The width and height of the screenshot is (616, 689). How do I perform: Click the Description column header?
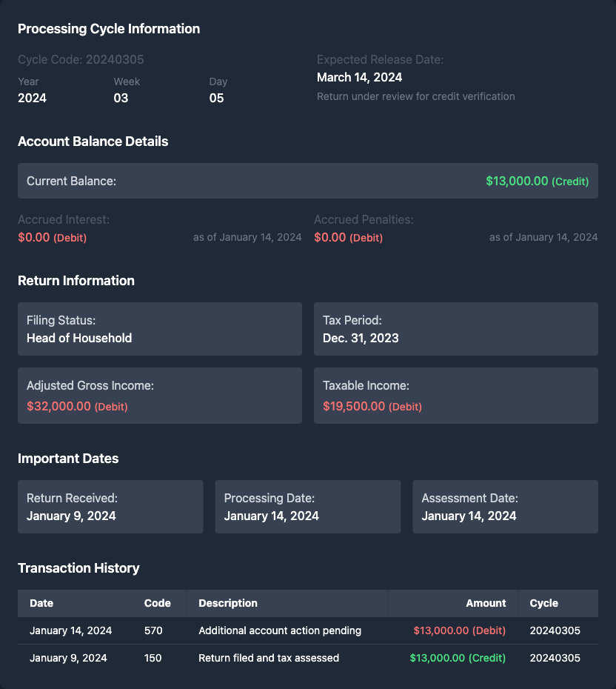click(x=228, y=603)
